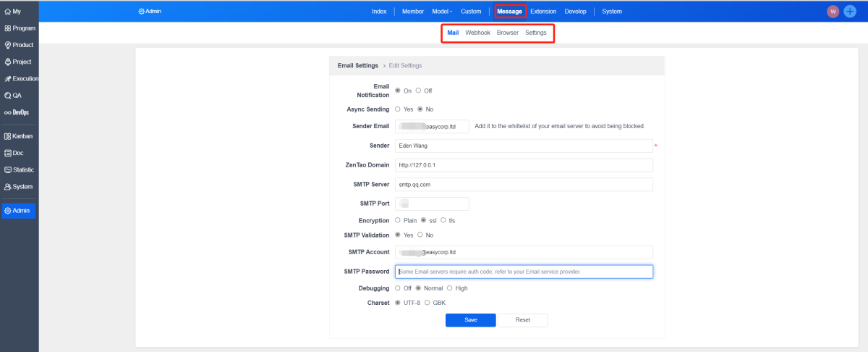Focus the SMTP Password field
This screenshot has width=868, height=352.
coord(524,272)
